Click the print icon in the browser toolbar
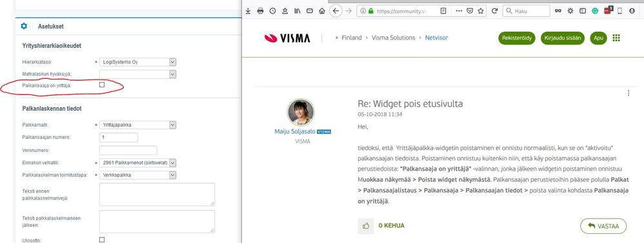644x243 pixels. (x=261, y=11)
